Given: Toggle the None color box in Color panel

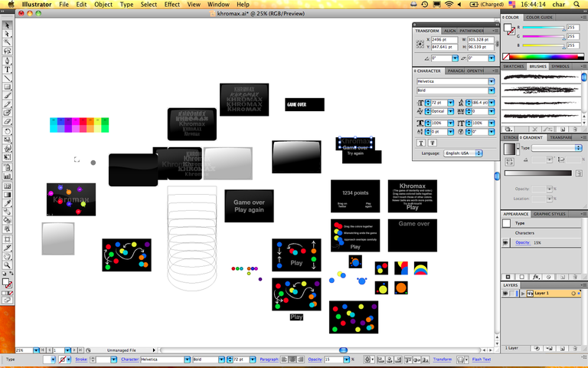Looking at the screenshot, I should click(506, 57).
